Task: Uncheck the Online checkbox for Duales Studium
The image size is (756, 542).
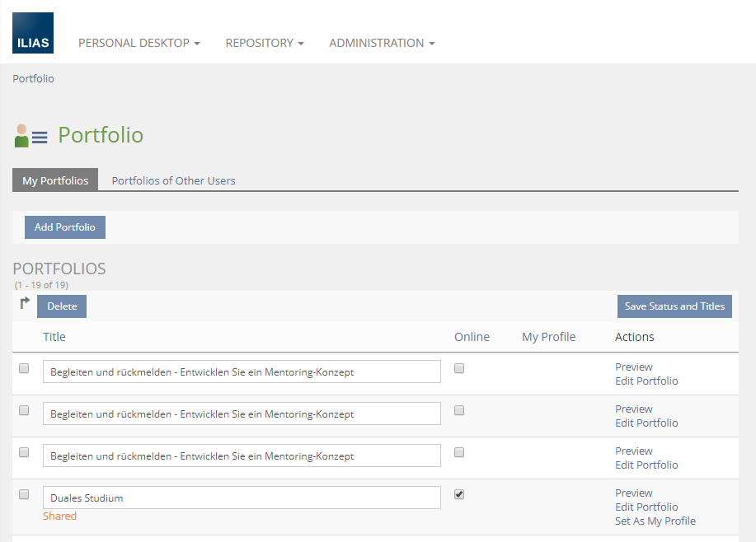Action: point(459,494)
